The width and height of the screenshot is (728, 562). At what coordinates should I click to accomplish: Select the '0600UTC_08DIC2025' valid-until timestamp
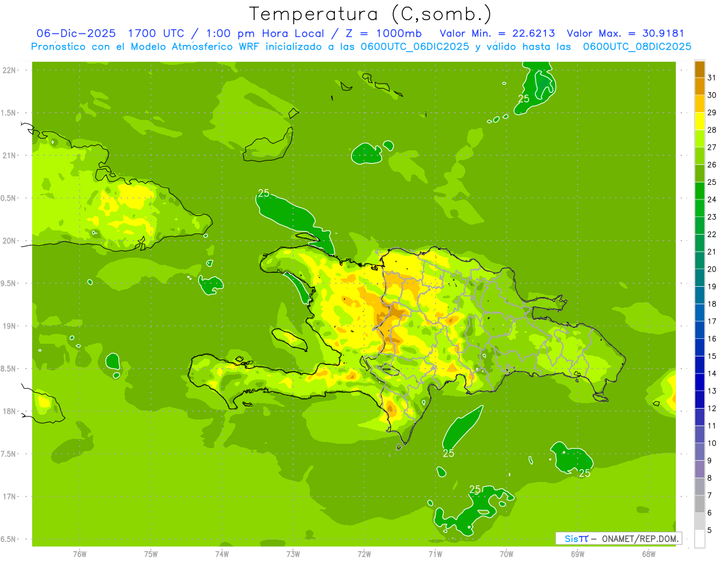[637, 47]
